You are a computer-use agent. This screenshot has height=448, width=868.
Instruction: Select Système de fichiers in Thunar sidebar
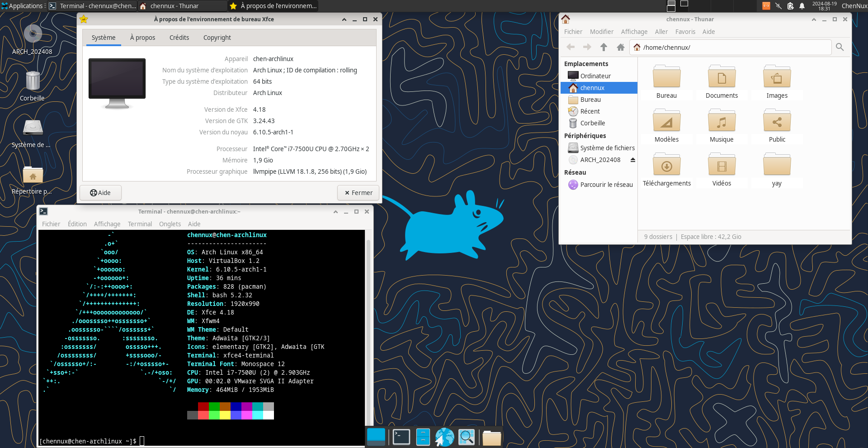tap(599, 148)
